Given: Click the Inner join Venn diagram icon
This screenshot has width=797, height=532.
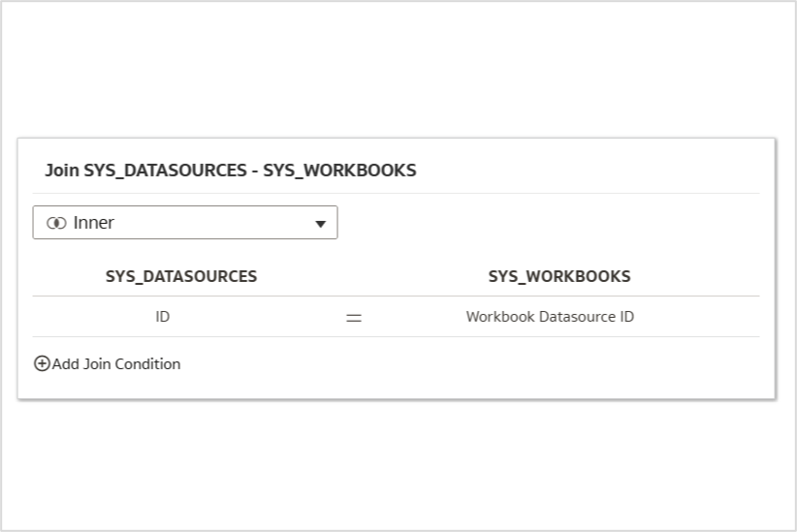Looking at the screenshot, I should (x=56, y=223).
